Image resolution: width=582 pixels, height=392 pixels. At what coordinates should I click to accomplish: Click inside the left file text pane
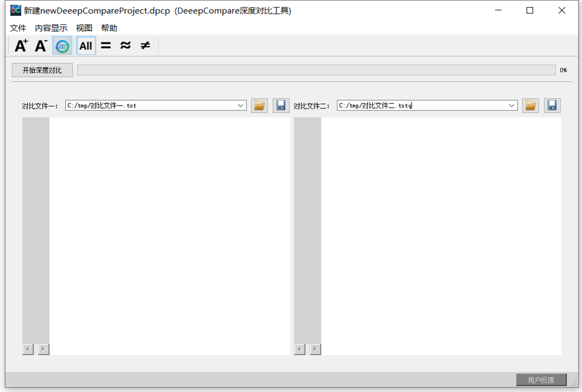[169, 236]
